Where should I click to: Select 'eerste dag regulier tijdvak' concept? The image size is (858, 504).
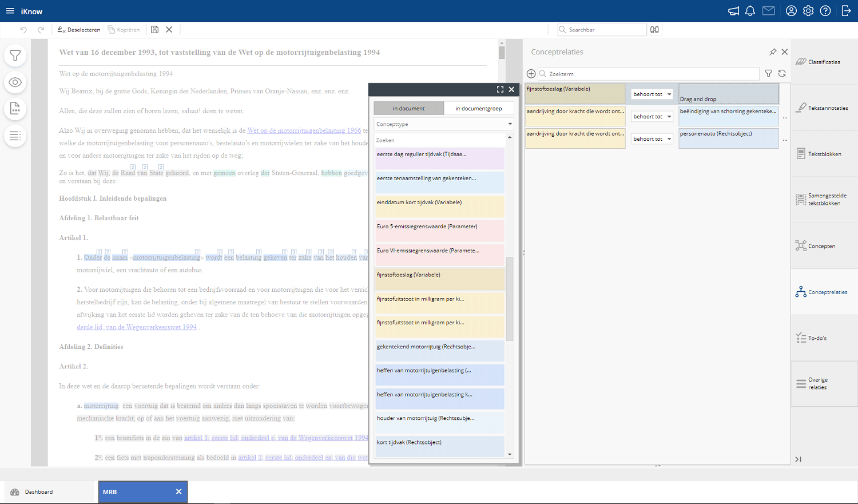[440, 158]
